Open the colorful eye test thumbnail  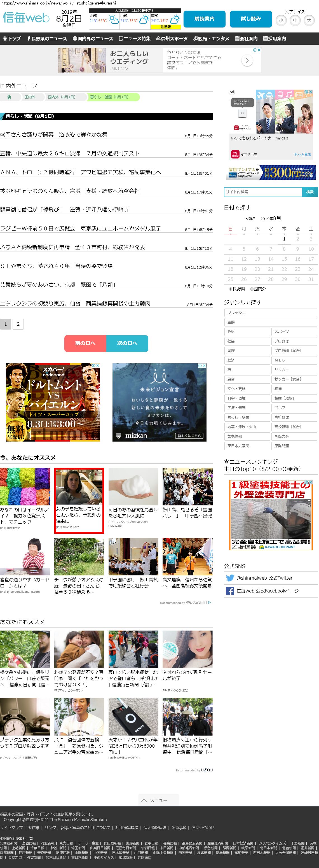[25, 486]
